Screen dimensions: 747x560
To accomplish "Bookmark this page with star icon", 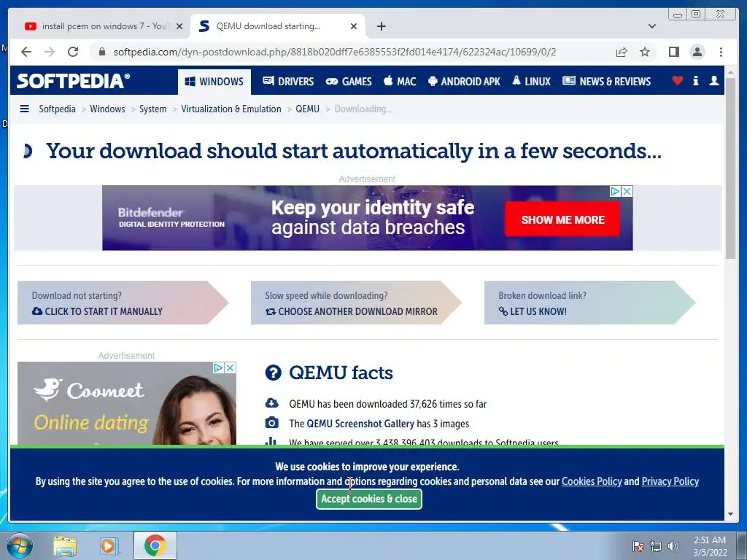I will tap(645, 52).
